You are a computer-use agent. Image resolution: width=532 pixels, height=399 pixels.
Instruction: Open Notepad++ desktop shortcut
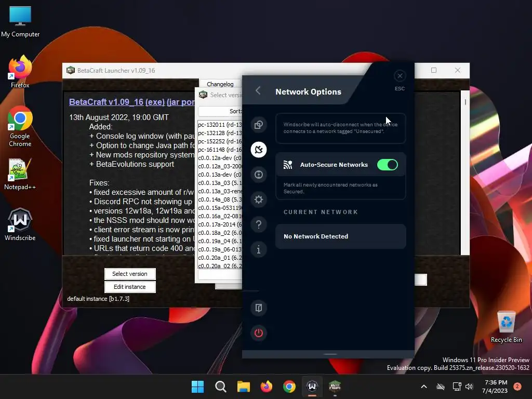tap(20, 174)
